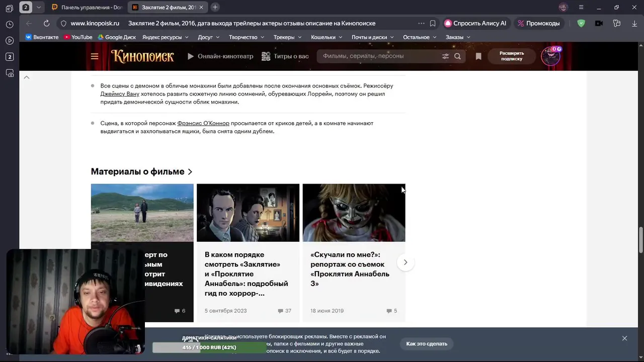Expand Трекеры bookmark folder
This screenshot has width=644, height=362.
pos(287,37)
